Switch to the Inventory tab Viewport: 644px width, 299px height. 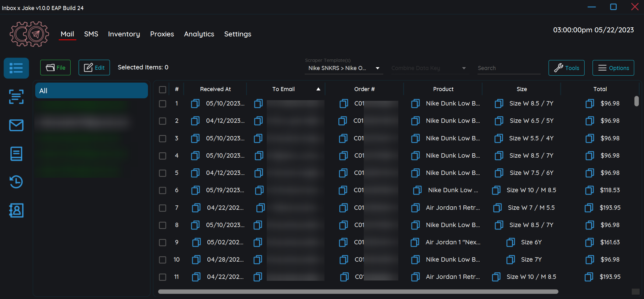(x=124, y=34)
